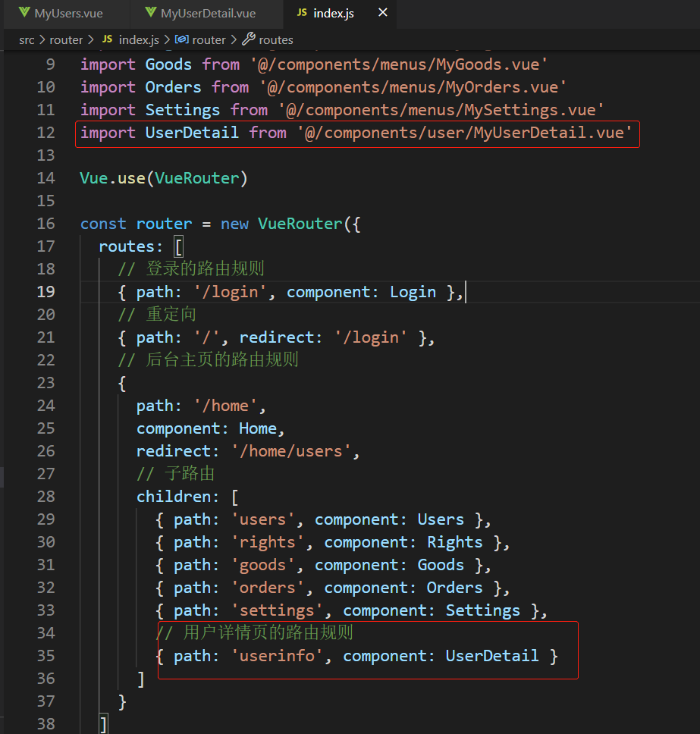Open the router folder breadcrumb
This screenshot has width=700, height=734.
pos(66,40)
